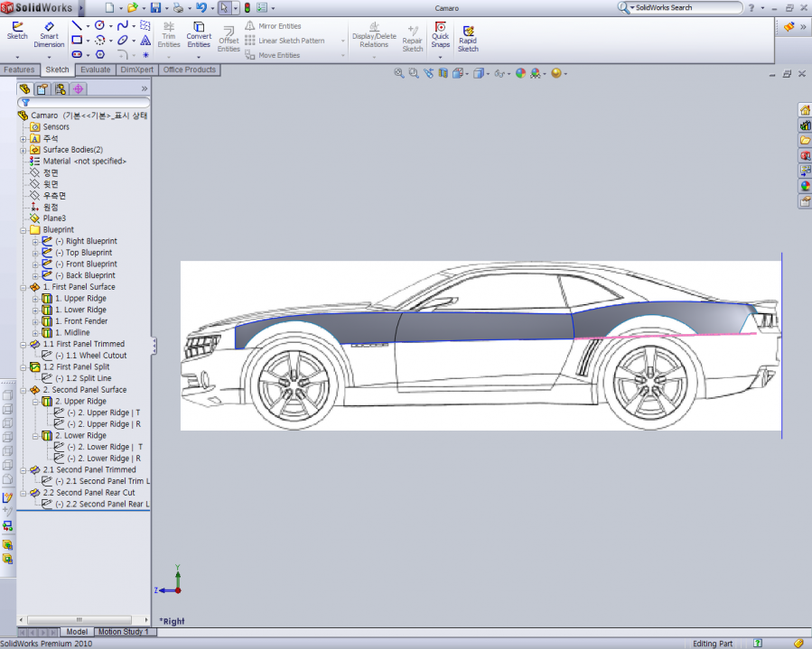Viewport: 812px width, 649px height.
Task: Expand the 1. Upper Ridge item
Action: click(36, 298)
